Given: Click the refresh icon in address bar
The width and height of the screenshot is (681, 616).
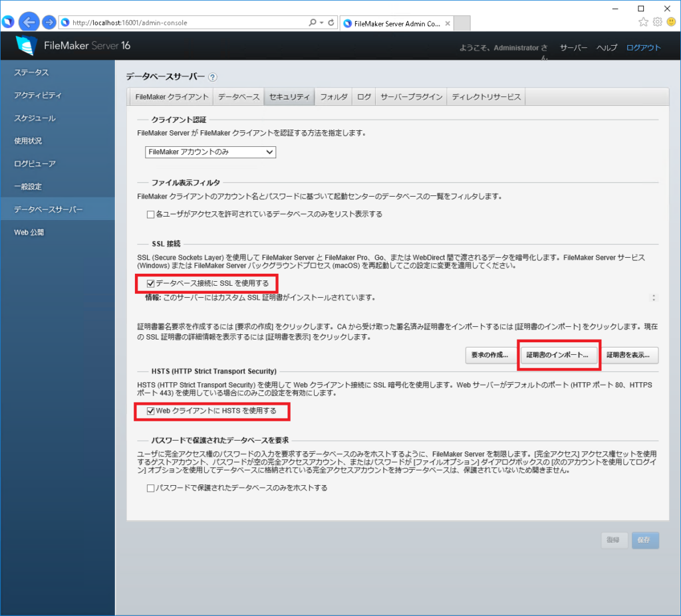Looking at the screenshot, I should click(x=331, y=23).
